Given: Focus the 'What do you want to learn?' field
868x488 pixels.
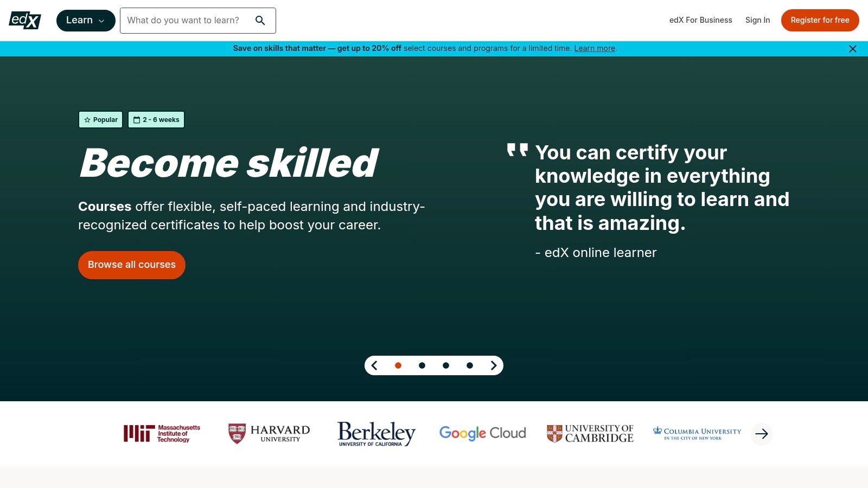Looking at the screenshot, I should click(184, 21).
